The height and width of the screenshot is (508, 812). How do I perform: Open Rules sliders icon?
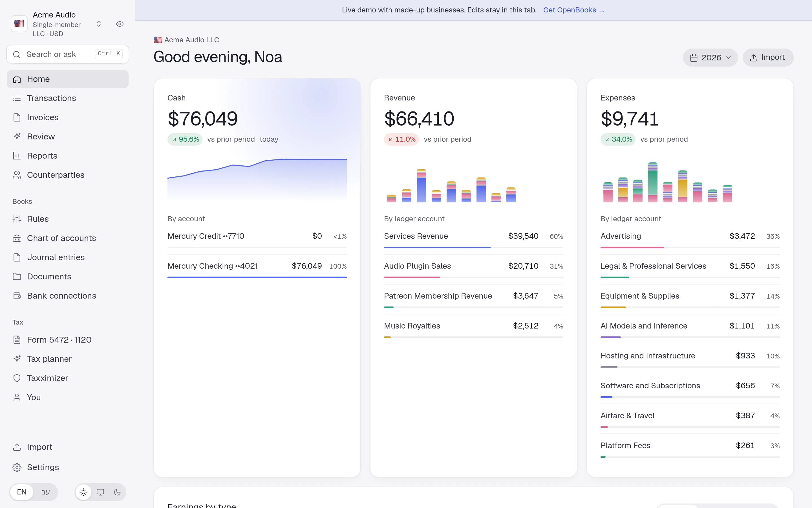tap(17, 219)
